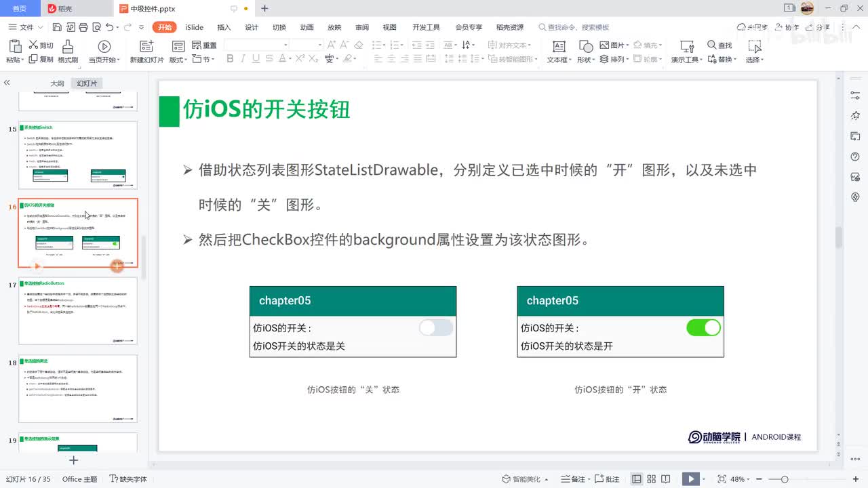Click the Paste clipboard icon
This screenshot has height=488, width=868.
[x=15, y=46]
